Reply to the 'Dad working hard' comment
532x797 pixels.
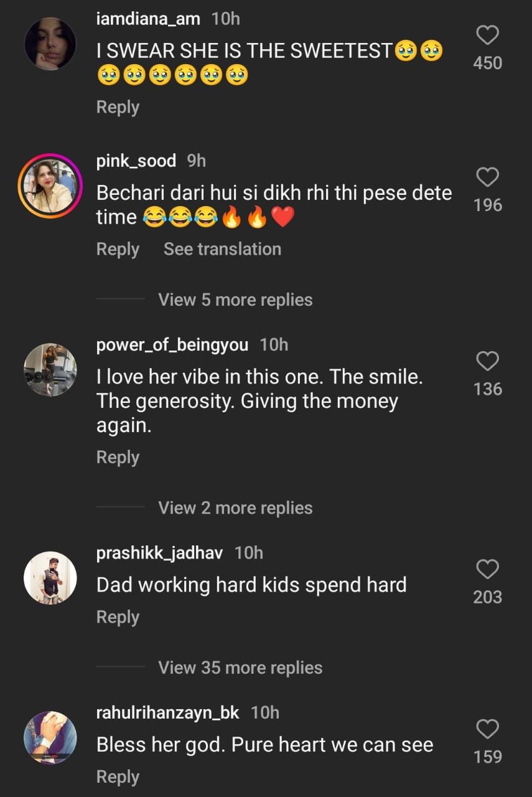118,617
